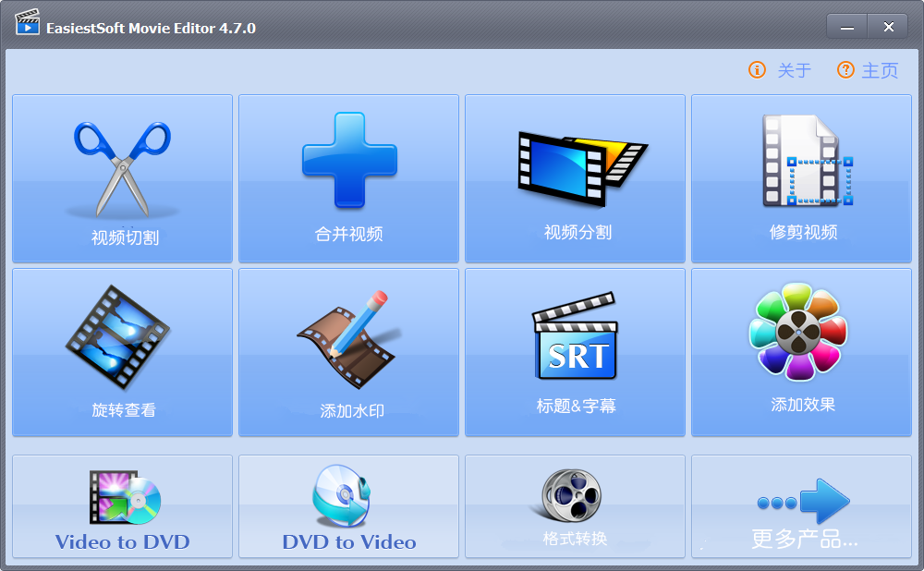Click the 格式转换 label

point(575,538)
